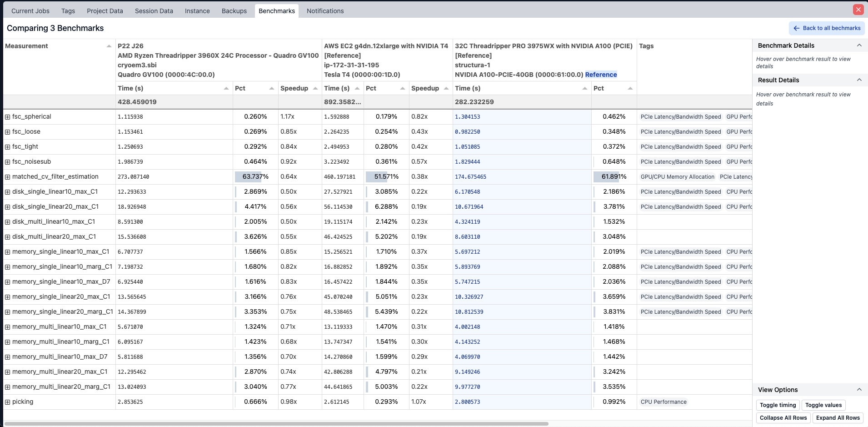
Task: Switch to Project Data tab
Action: pos(105,11)
